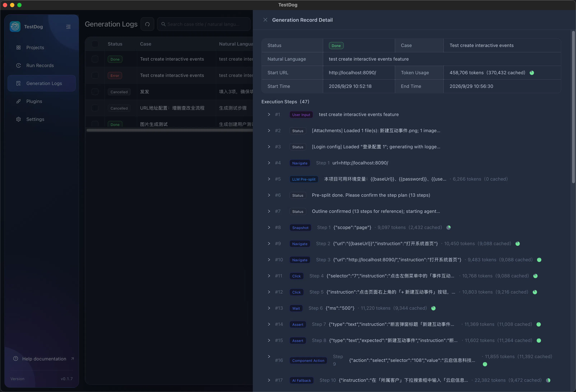The image size is (576, 392).
Task: Click the AI Fallback tag on step #17
Action: [301, 380]
